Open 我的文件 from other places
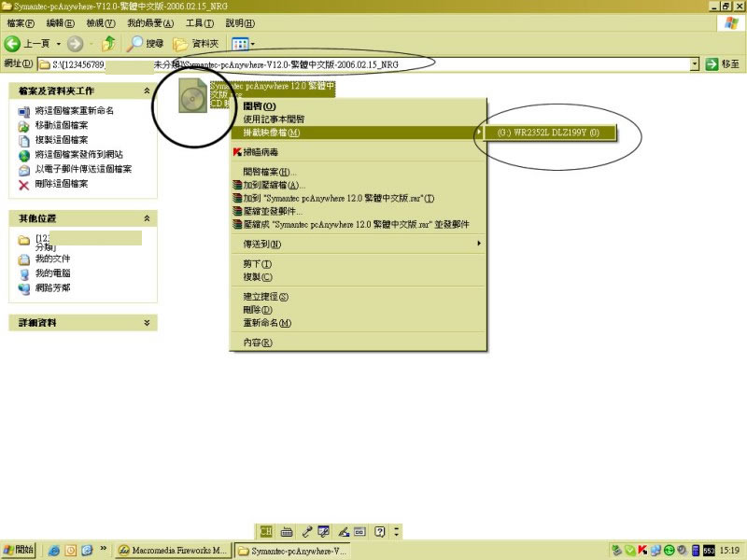This screenshot has width=747, height=560. [x=53, y=259]
